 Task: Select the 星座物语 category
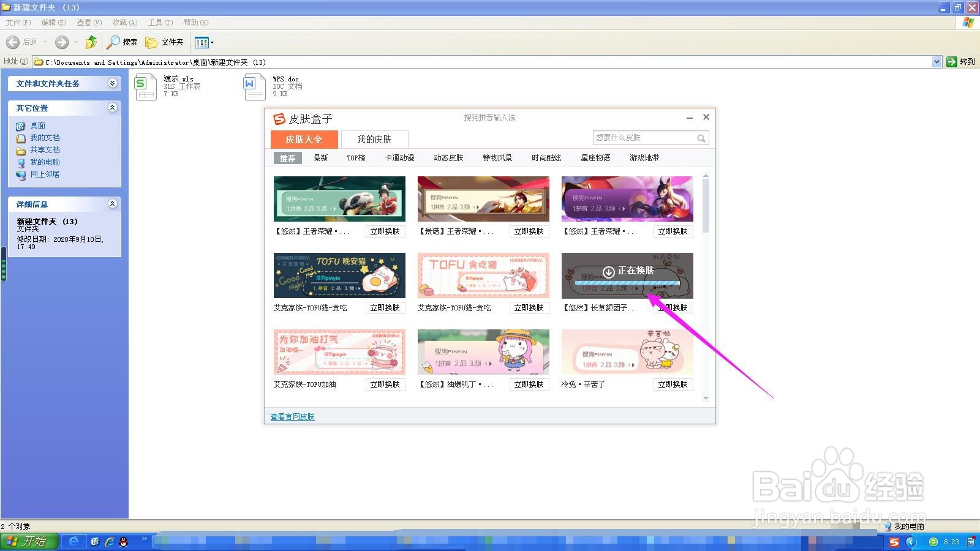595,158
